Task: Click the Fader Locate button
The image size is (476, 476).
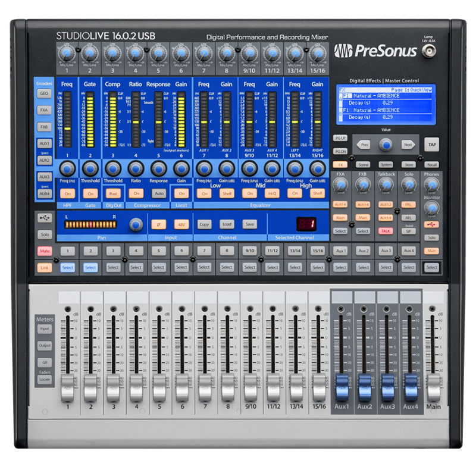Action: (45, 380)
